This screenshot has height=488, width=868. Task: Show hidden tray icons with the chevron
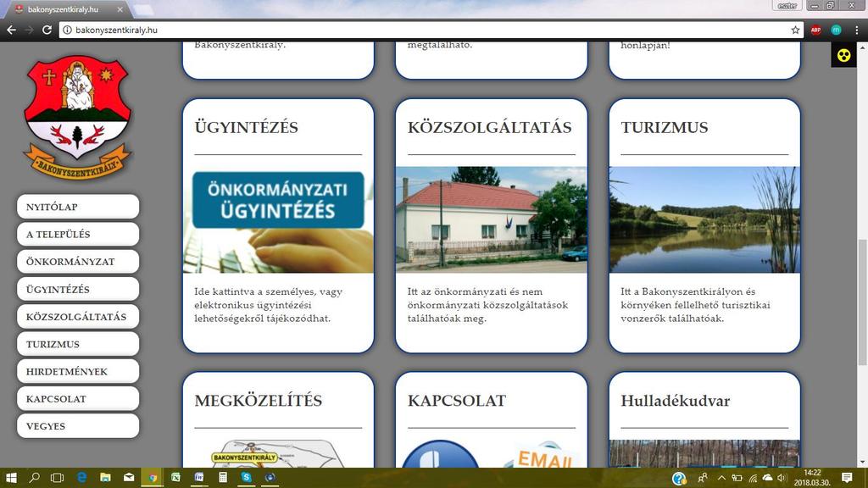click(x=721, y=478)
